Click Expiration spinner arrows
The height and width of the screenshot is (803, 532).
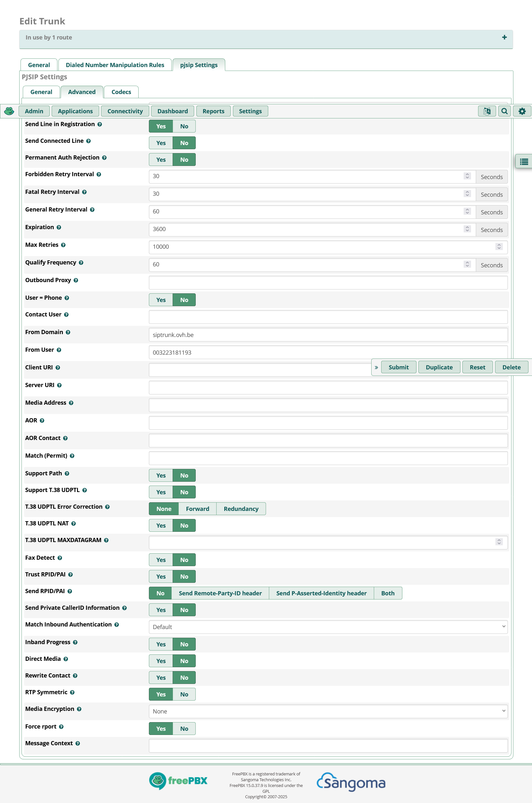467,229
